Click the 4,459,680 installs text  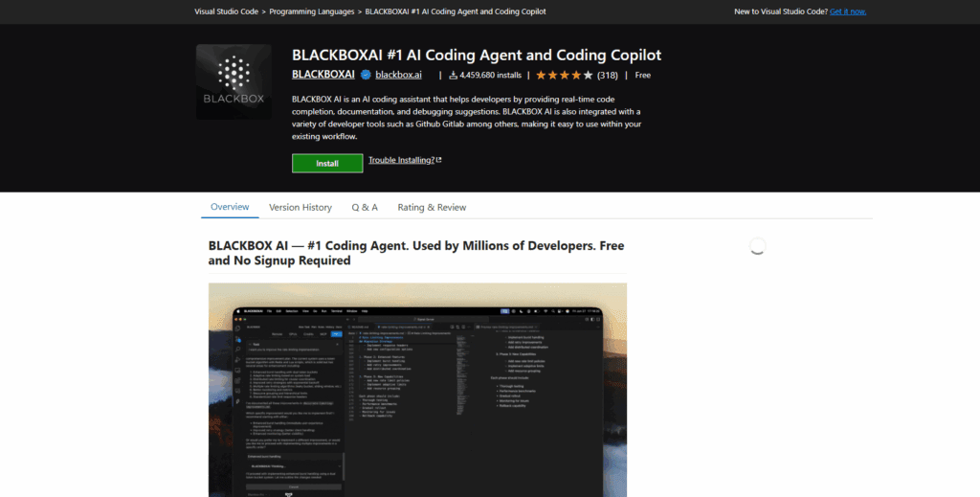pyautogui.click(x=491, y=75)
